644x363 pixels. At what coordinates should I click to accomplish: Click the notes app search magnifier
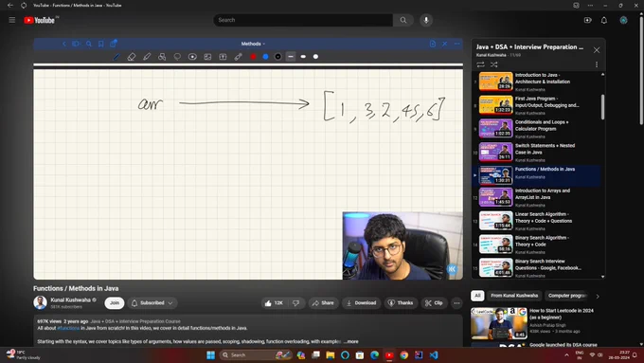89,44
